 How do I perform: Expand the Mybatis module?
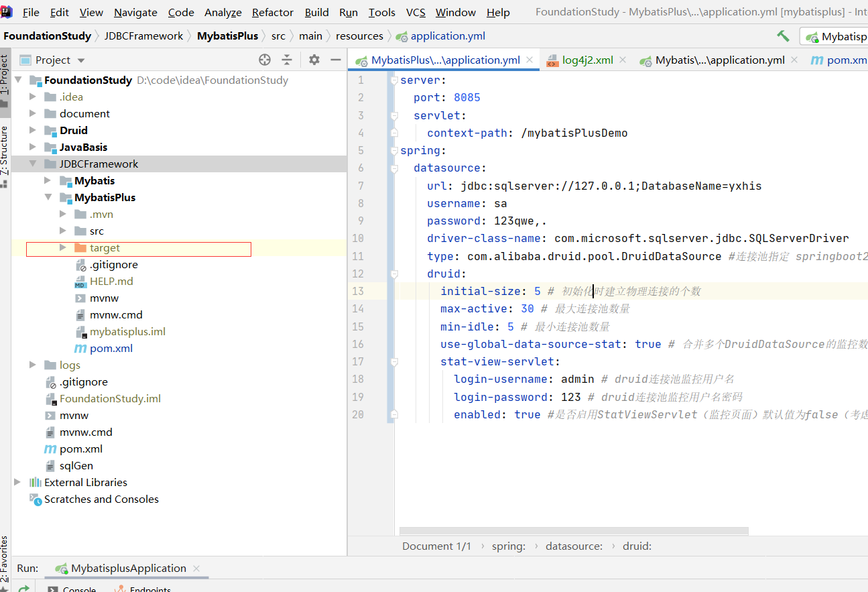coord(48,180)
